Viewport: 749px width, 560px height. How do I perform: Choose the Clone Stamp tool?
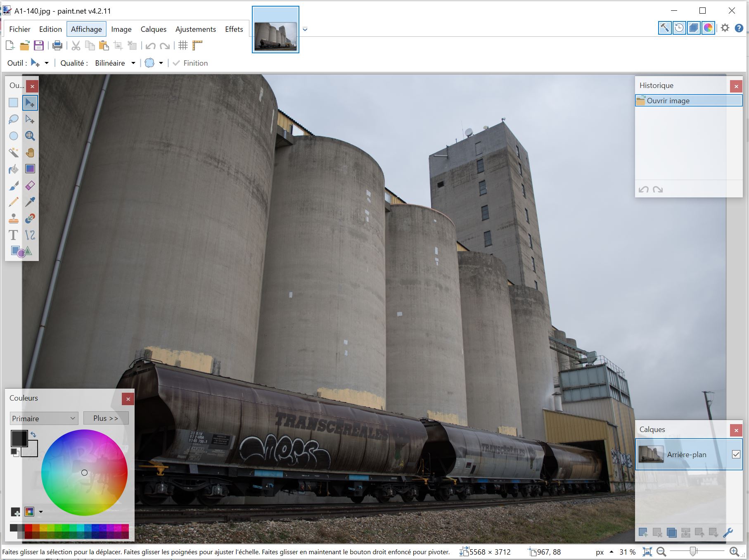point(14,218)
